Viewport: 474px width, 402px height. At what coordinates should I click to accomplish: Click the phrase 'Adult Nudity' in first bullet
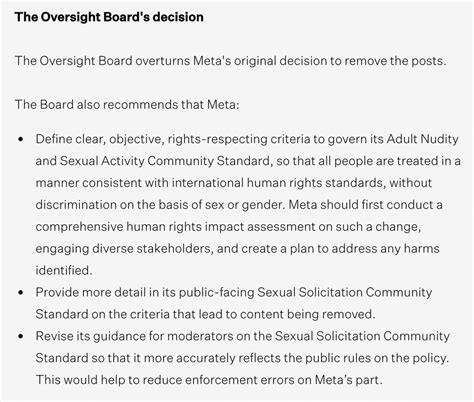tap(423, 139)
